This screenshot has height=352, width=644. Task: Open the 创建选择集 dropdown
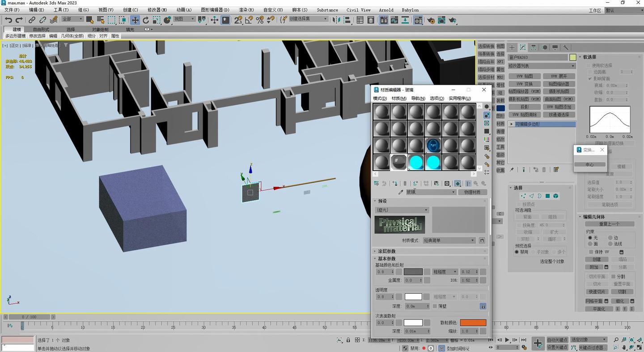pos(309,19)
